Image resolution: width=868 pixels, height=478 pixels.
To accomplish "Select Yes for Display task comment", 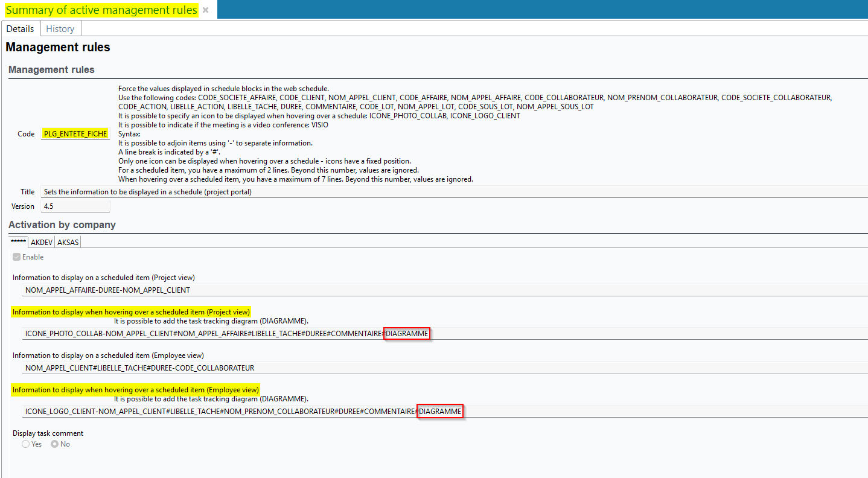I will pyautogui.click(x=26, y=444).
